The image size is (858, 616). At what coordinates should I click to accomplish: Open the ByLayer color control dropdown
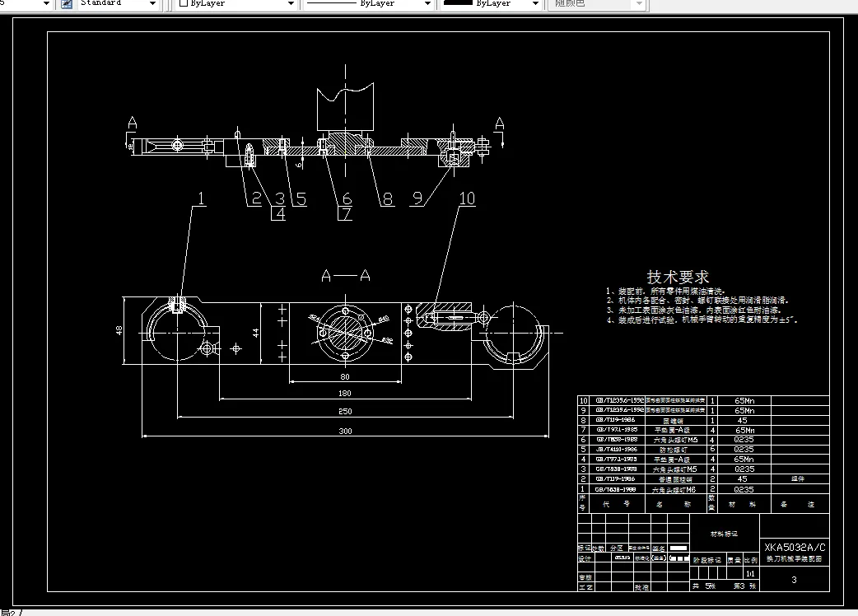click(291, 4)
